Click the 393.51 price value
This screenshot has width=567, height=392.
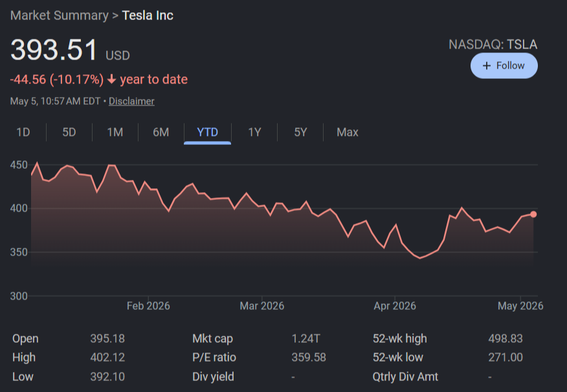tap(54, 50)
